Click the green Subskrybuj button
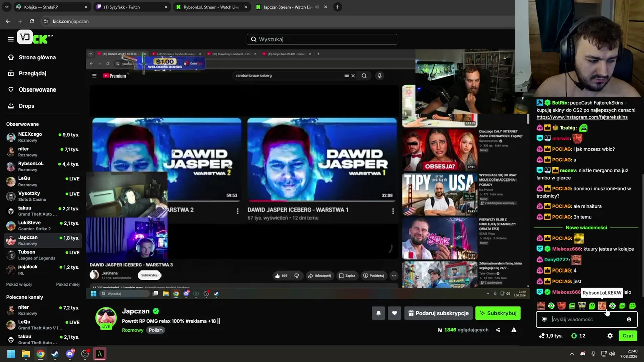Screen dimensions: 644x362 498,313
